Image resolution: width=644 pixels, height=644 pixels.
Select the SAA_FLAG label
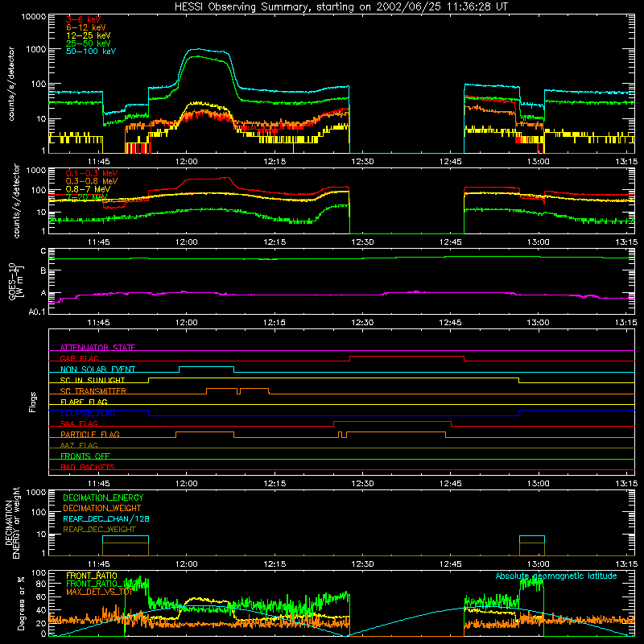coord(79,423)
